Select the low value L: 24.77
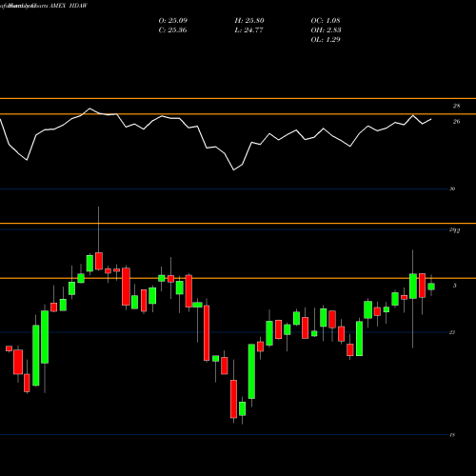This screenshot has height=476, width=476. coord(248,30)
